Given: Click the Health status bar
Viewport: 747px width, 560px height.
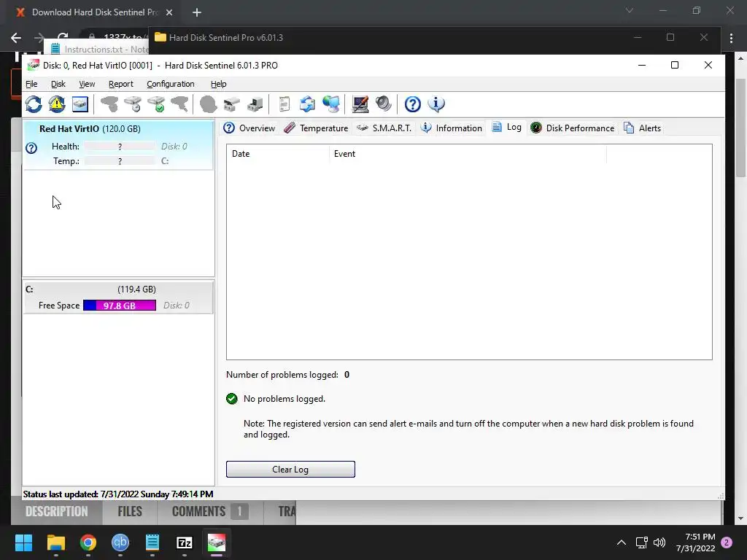Looking at the screenshot, I should click(120, 146).
